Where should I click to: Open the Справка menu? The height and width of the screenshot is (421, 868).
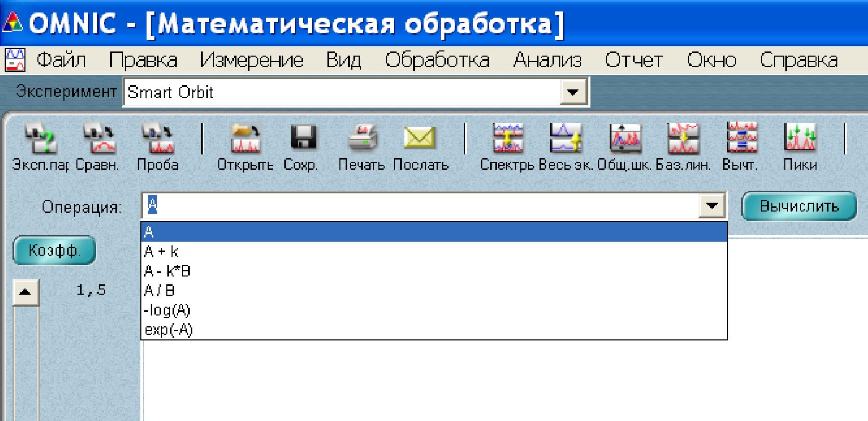(x=798, y=60)
